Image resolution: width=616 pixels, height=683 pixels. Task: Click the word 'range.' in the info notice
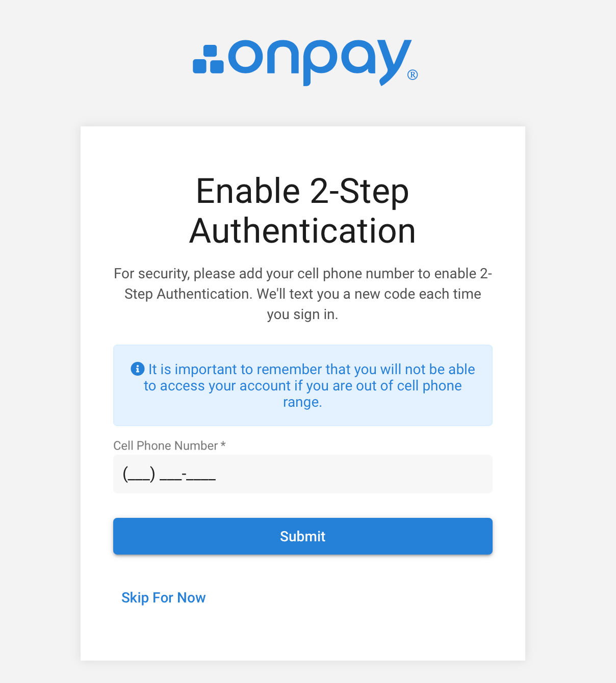coord(303,402)
